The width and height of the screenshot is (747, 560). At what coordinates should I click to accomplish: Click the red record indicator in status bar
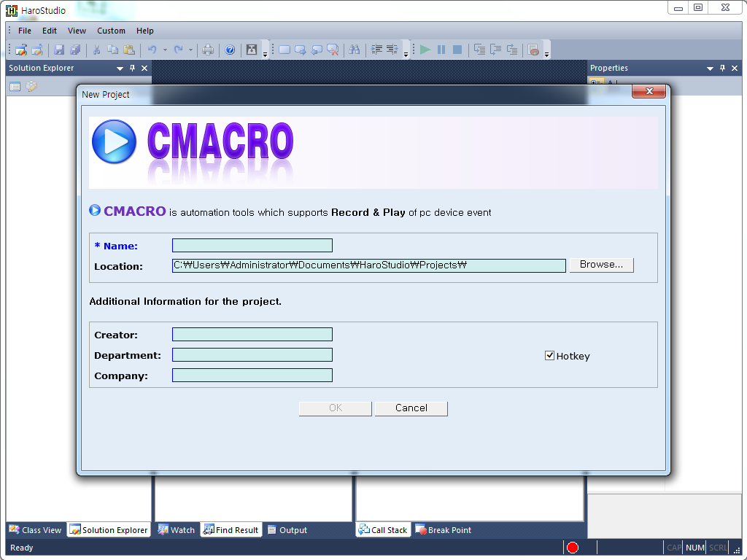click(x=573, y=548)
